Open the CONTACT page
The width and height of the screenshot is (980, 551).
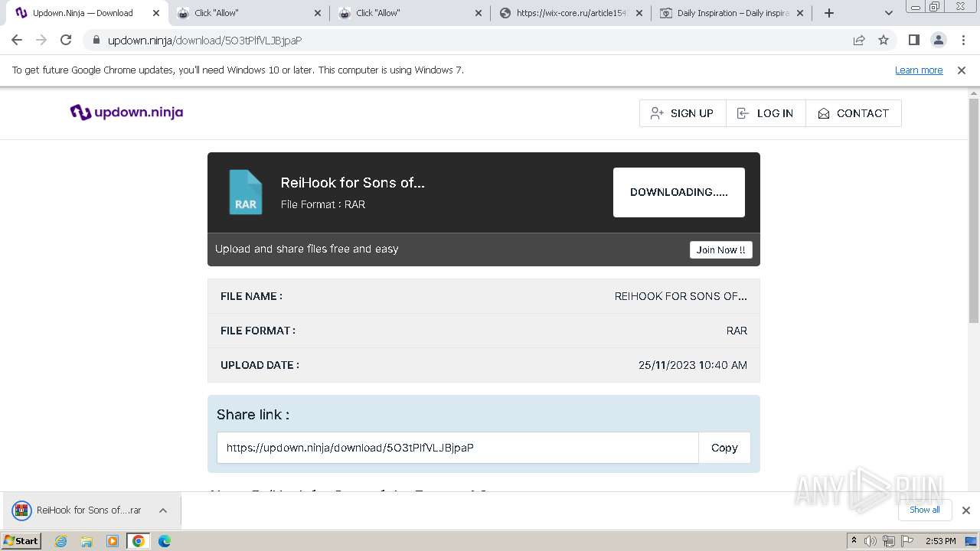[854, 113]
